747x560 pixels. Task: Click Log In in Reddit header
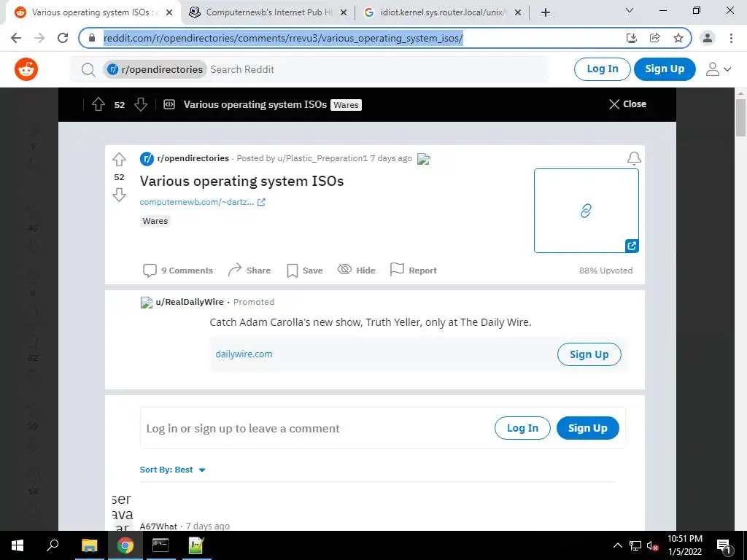(x=602, y=69)
